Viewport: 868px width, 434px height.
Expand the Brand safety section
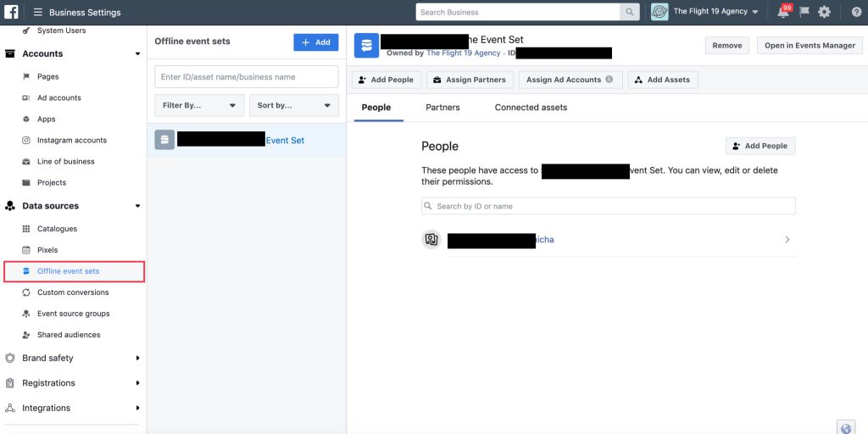coord(73,358)
